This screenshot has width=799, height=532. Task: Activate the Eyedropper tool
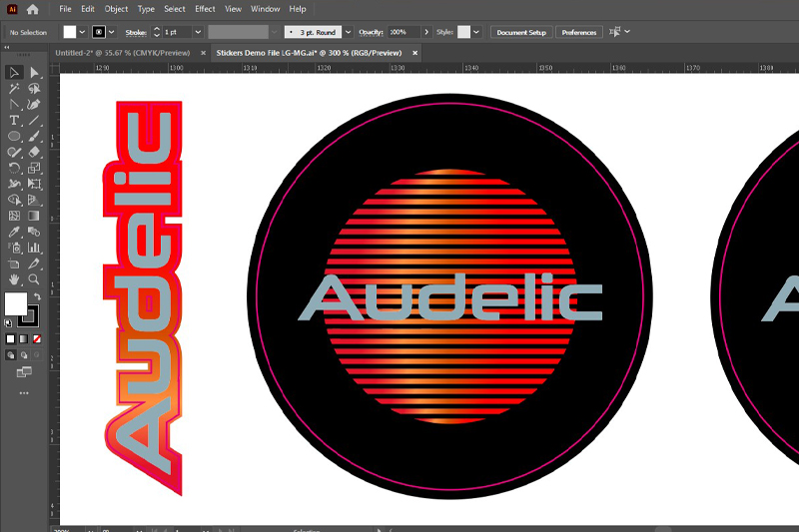15,232
